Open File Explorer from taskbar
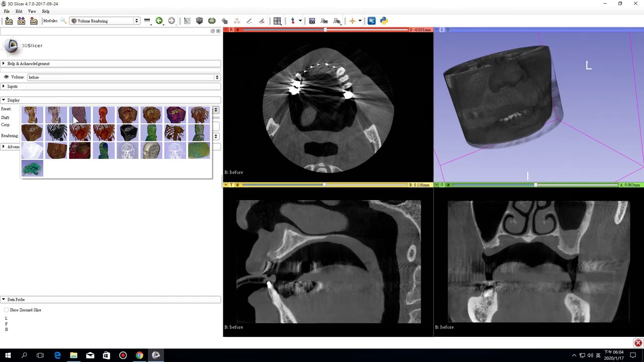Screen dimensions: 644x362 pyautogui.click(x=73, y=355)
